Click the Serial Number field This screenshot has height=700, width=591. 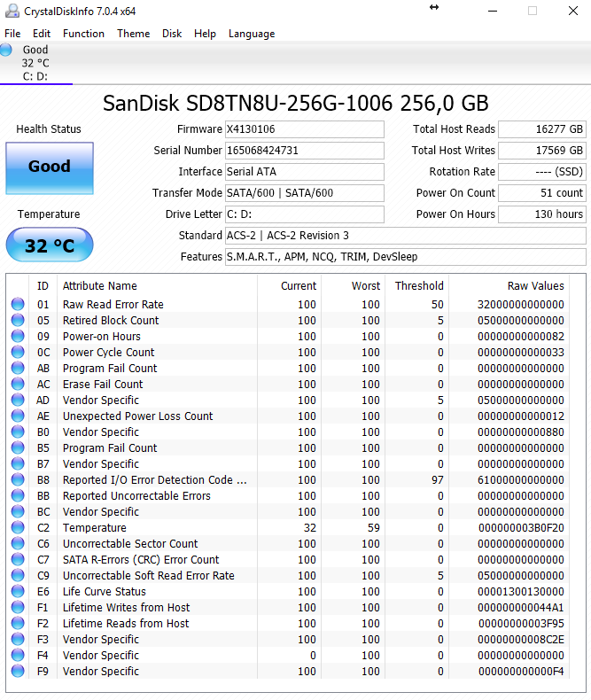coord(304,151)
